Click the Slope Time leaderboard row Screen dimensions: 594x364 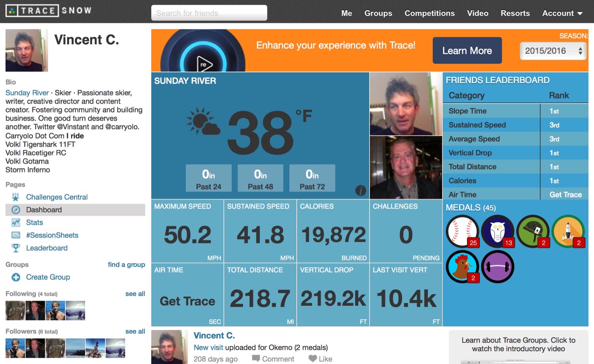click(x=516, y=111)
